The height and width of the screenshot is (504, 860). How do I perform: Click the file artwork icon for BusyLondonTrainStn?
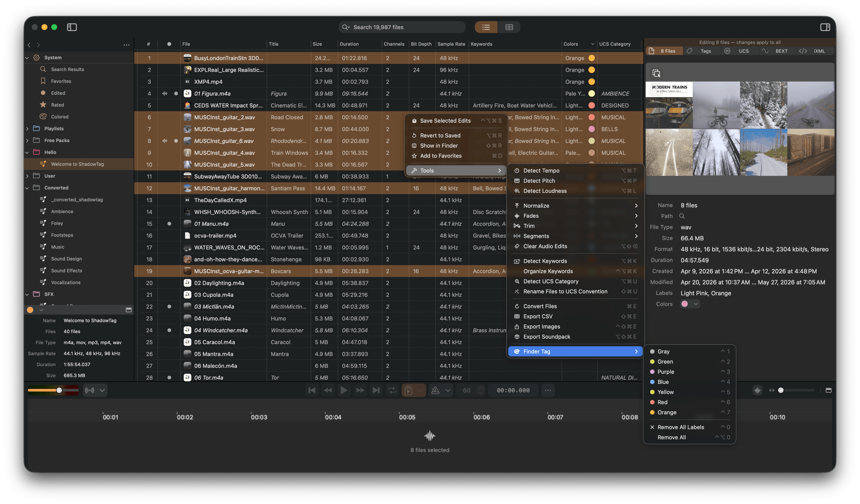[187, 58]
